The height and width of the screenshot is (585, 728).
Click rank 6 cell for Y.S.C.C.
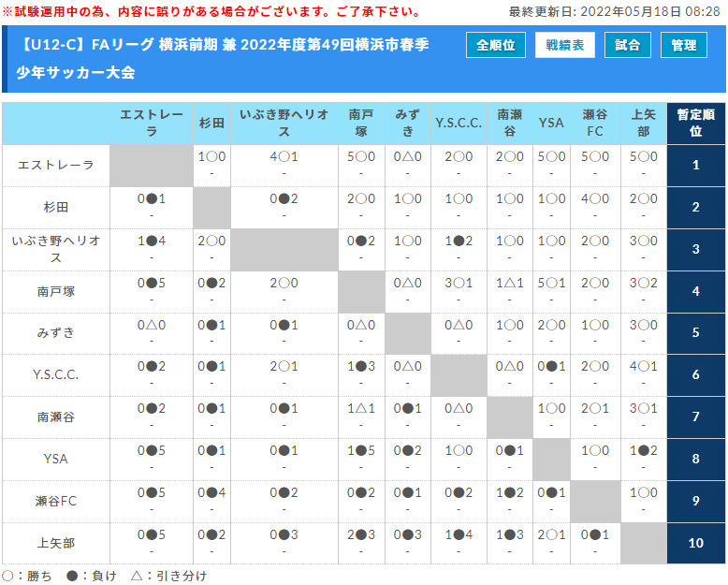[x=696, y=374]
